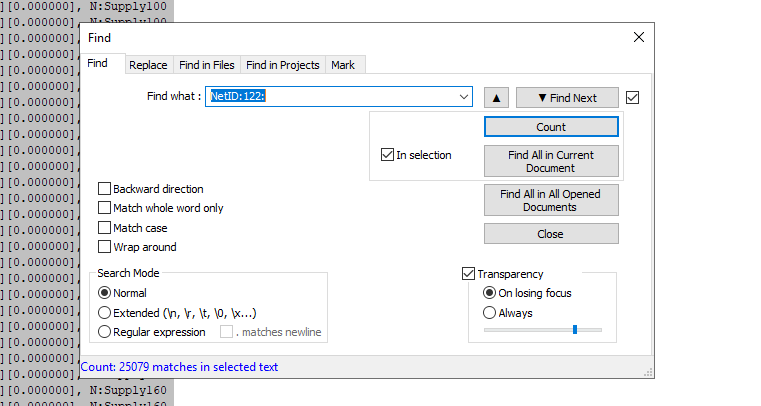The image size is (761, 406).
Task: Click Find All in Current Document
Action: pyautogui.click(x=551, y=162)
